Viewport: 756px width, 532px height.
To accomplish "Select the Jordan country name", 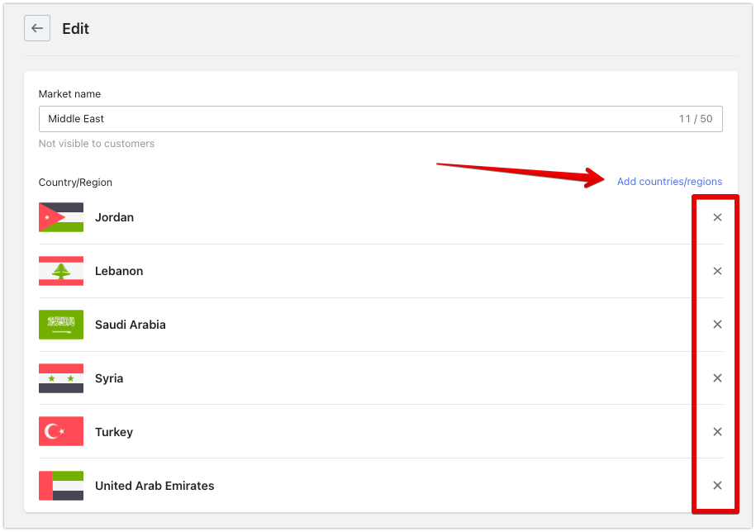I will [x=114, y=217].
